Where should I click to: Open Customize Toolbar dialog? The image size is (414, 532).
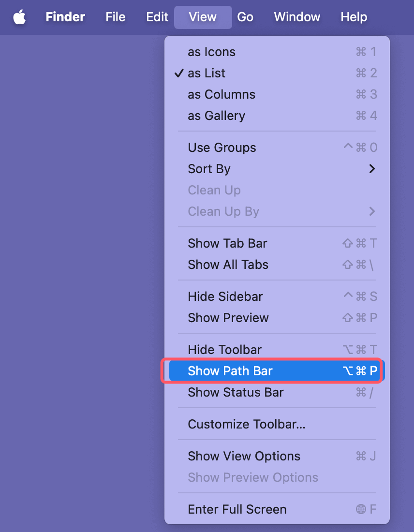pos(246,424)
